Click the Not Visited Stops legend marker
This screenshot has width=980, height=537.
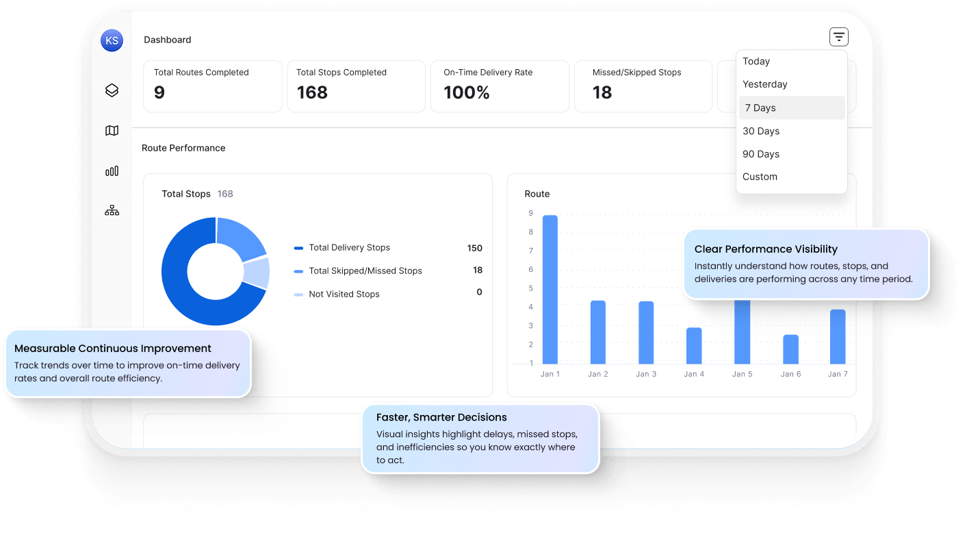pos(298,294)
